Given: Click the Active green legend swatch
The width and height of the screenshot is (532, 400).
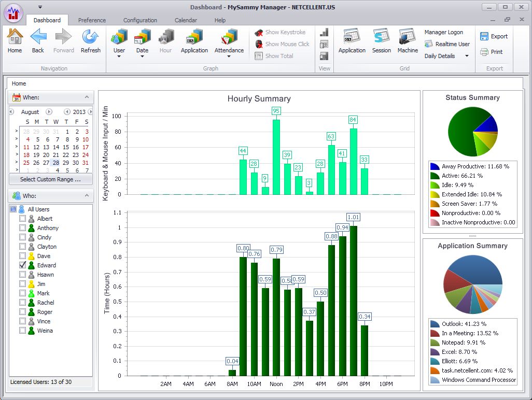Looking at the screenshot, I should pyautogui.click(x=435, y=176).
